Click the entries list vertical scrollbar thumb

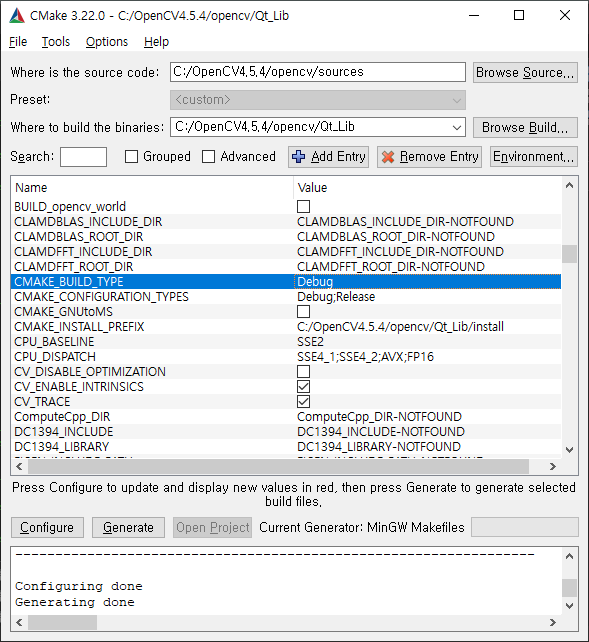[x=569, y=254]
